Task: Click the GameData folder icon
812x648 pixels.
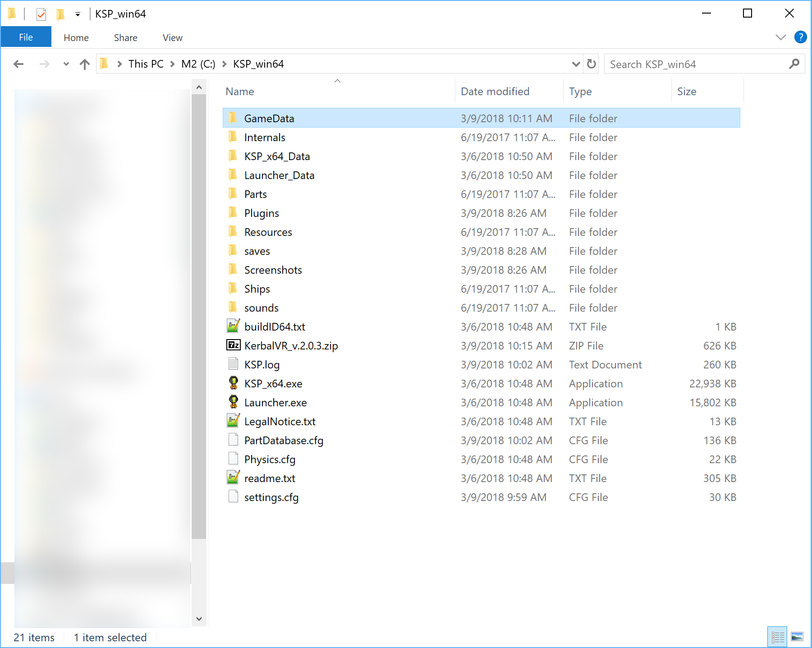Action: (x=233, y=118)
